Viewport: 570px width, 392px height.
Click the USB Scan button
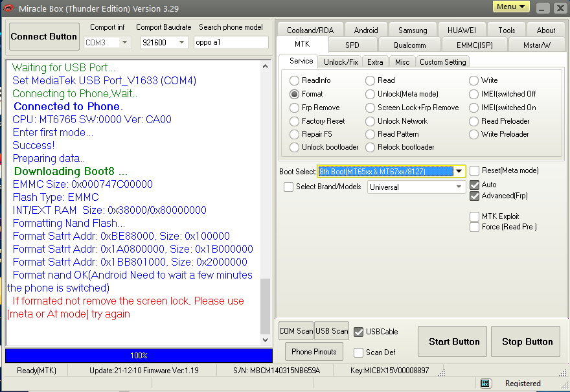332,331
